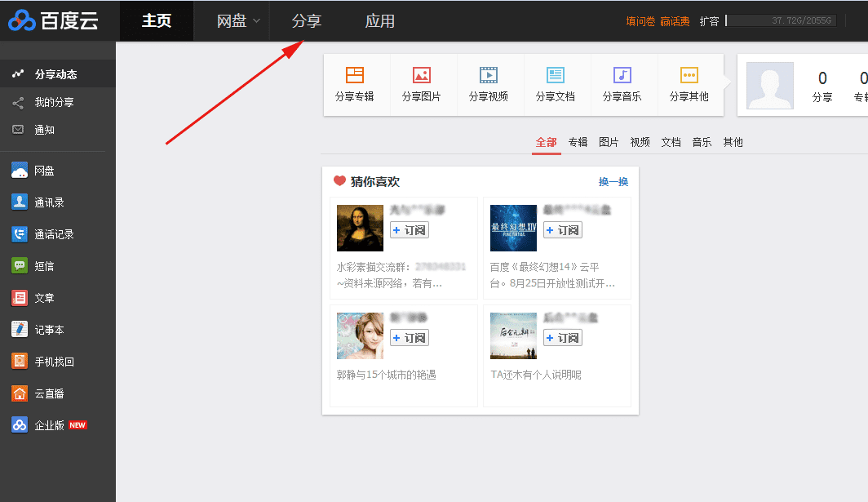Click the 通讯录 contacts icon

(x=20, y=202)
